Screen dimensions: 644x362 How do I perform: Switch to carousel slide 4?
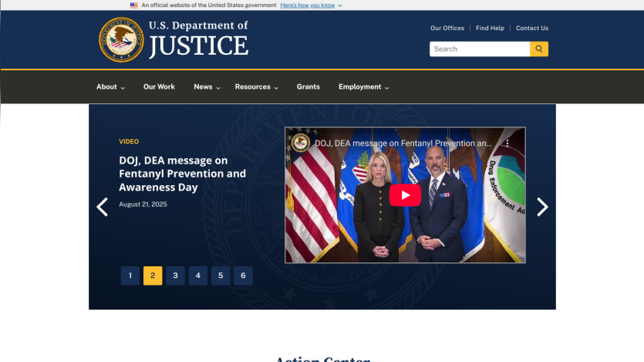point(198,276)
